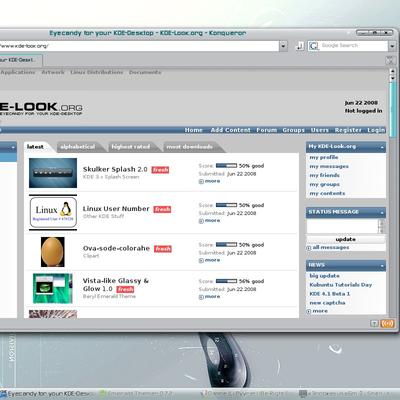
Task: Click the page scrollbar up arrow
Action: click(392, 71)
